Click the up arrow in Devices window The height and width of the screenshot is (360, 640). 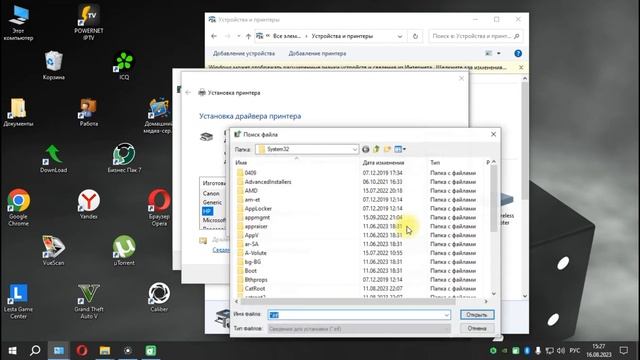tap(248, 36)
